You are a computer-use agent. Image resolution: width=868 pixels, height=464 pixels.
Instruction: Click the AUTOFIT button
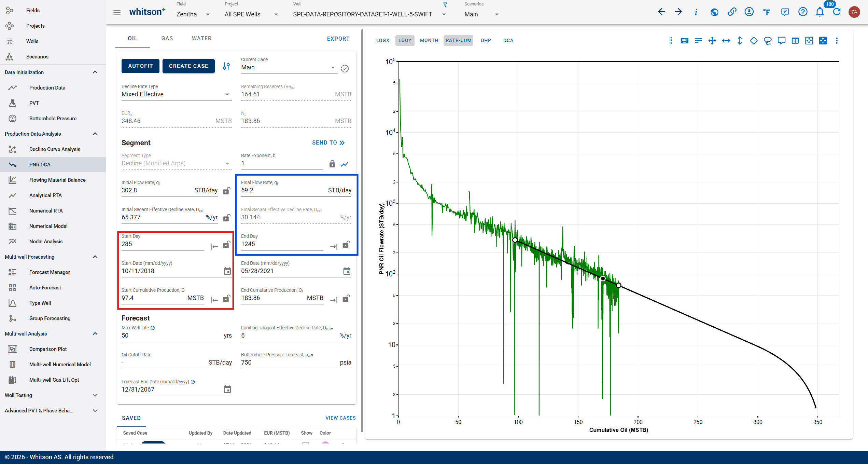coord(140,66)
